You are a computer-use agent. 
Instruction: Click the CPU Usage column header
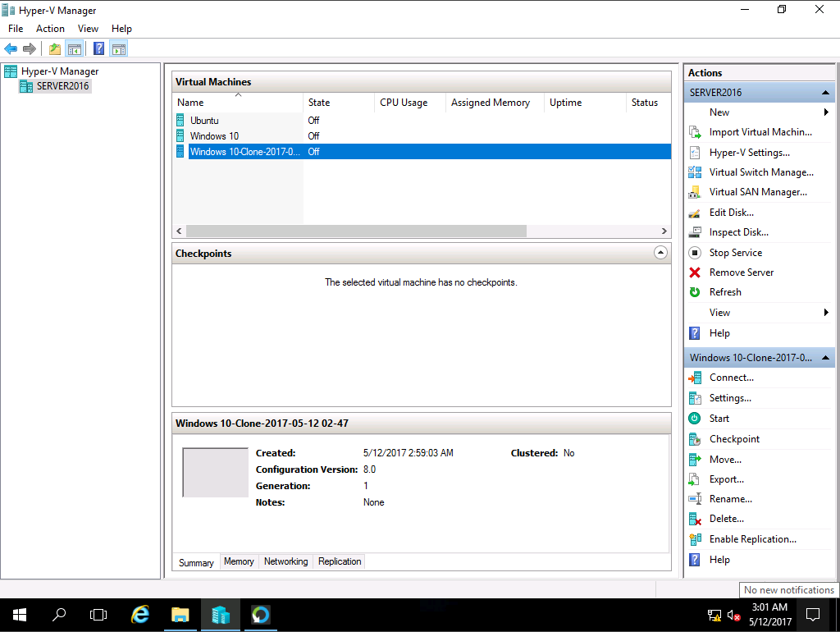click(x=410, y=103)
